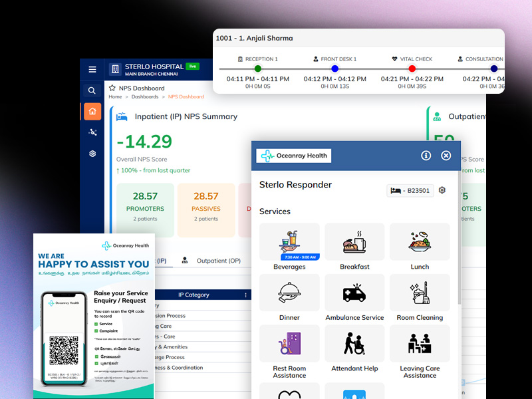Click the Home breadcrumb link

coord(115,97)
